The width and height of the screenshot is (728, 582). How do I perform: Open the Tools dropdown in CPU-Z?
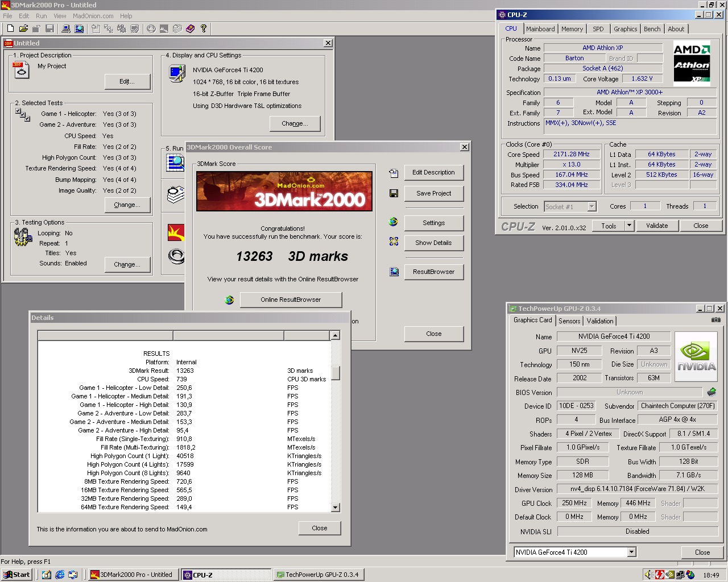coord(628,226)
